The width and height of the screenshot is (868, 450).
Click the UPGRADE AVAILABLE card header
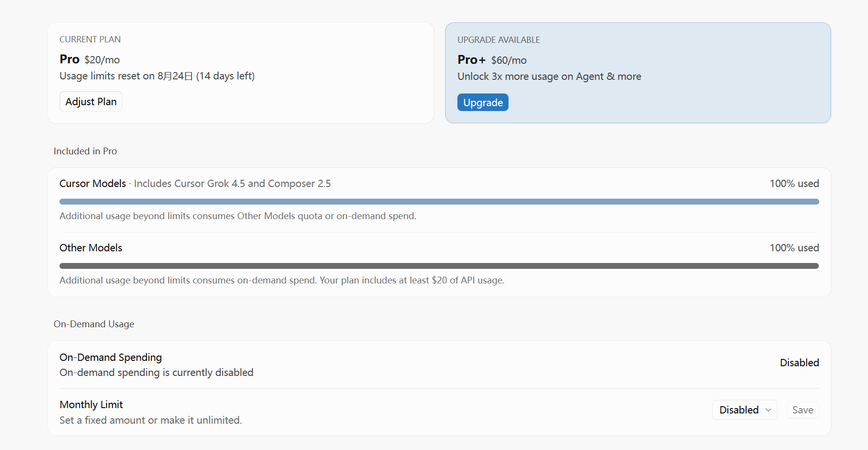[x=499, y=40]
